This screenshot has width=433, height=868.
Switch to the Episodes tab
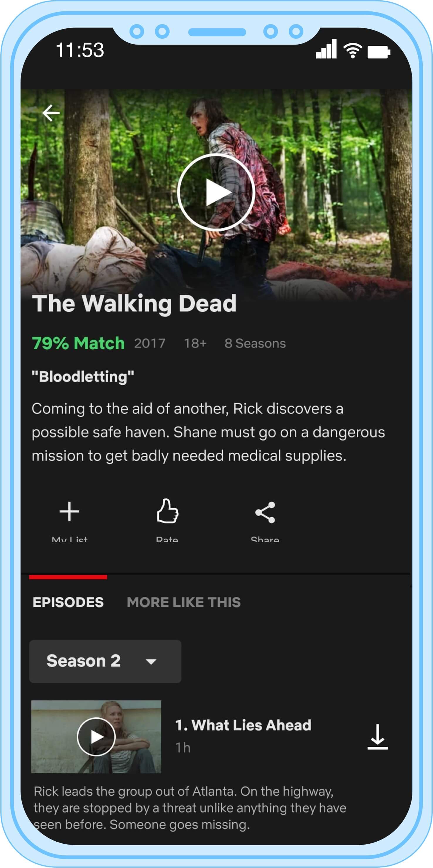[68, 602]
